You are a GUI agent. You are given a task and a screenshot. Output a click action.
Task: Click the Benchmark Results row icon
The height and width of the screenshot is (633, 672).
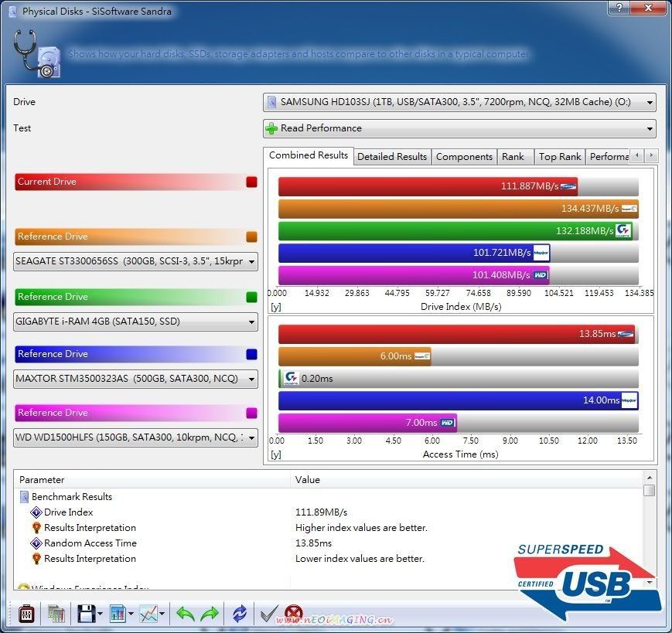[x=25, y=497]
